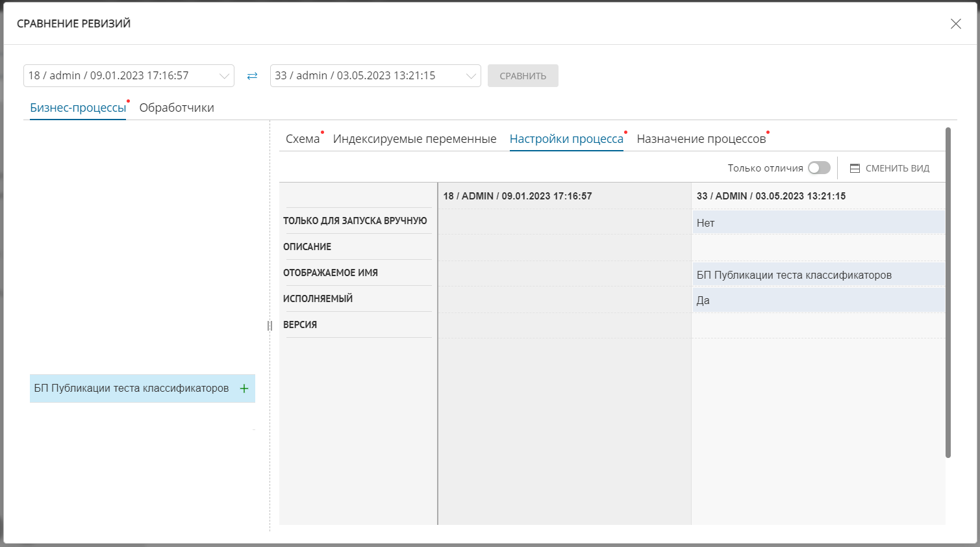Click the vertical scrollbar of the comparison panel
Viewport: 980px width, 547px height.
(x=948, y=292)
